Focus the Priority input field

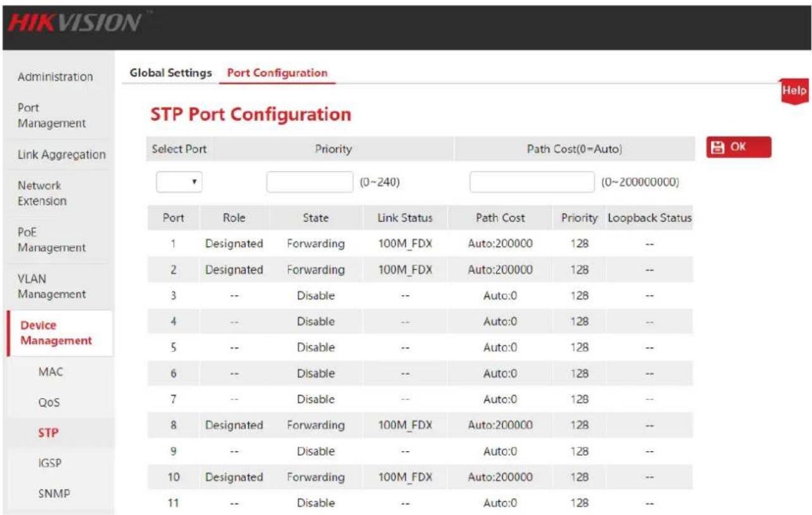(309, 182)
